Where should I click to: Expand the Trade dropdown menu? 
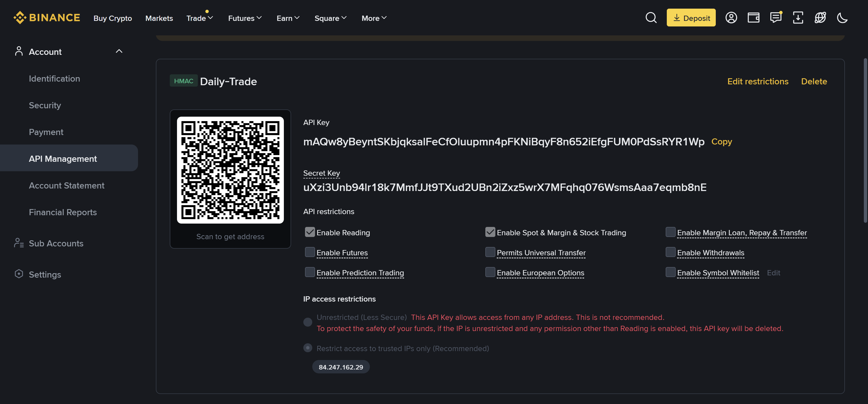click(200, 18)
